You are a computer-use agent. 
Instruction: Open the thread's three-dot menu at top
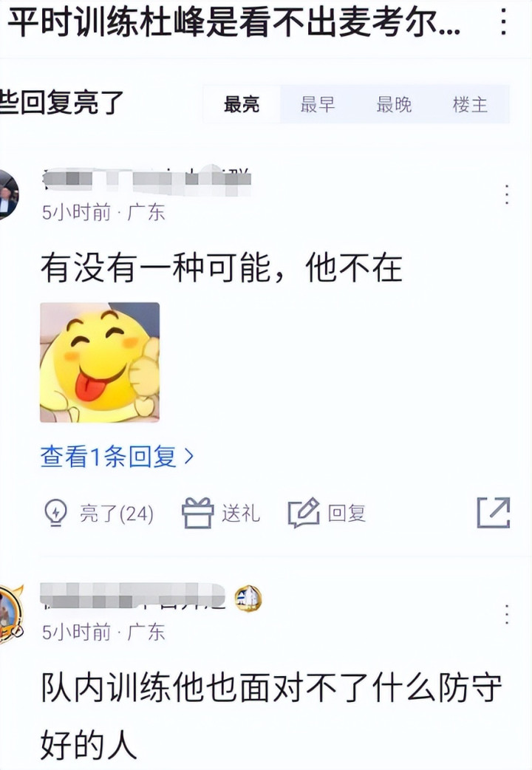click(x=503, y=22)
